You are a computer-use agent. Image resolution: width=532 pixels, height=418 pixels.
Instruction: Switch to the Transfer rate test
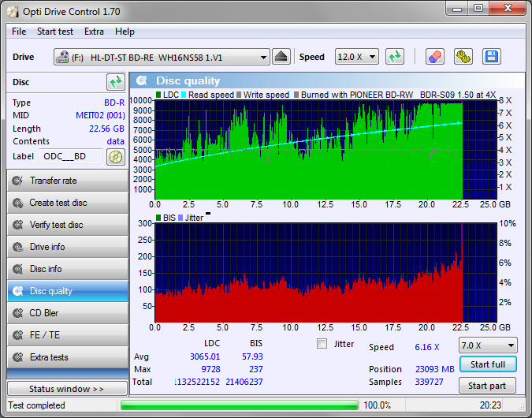point(67,181)
